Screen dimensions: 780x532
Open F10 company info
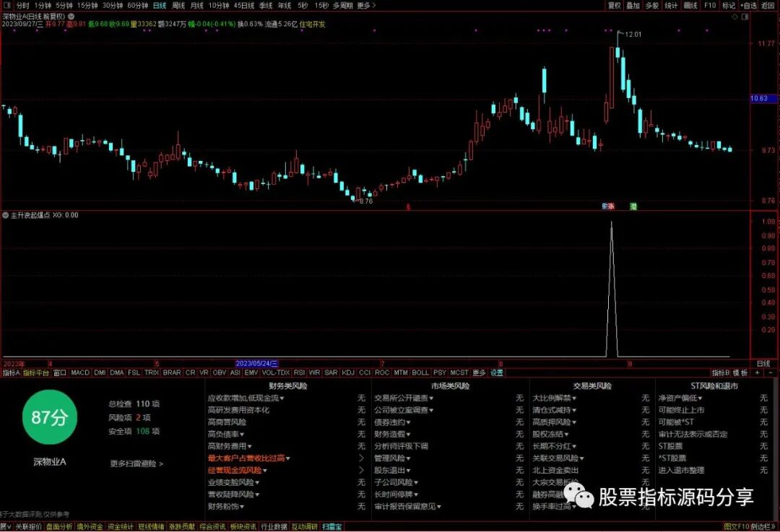click(x=710, y=6)
